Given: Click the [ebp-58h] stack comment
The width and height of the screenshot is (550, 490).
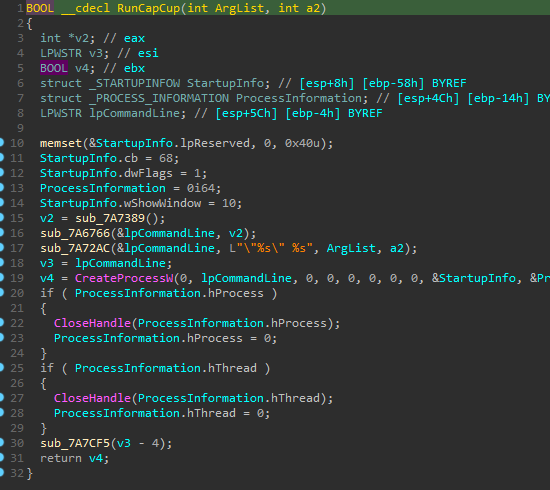Looking at the screenshot, I should click(x=394, y=83).
